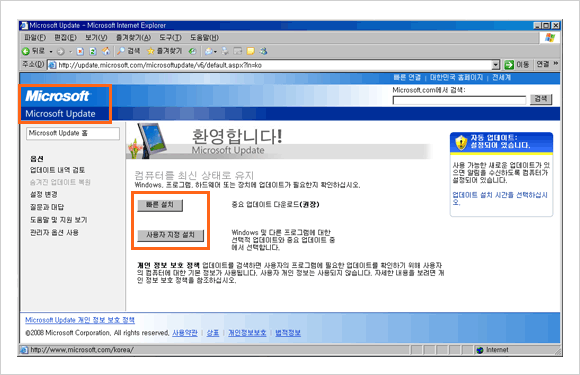580x375 pixels.
Task: Open 설정 변경 in sidebar
Action: (44, 195)
